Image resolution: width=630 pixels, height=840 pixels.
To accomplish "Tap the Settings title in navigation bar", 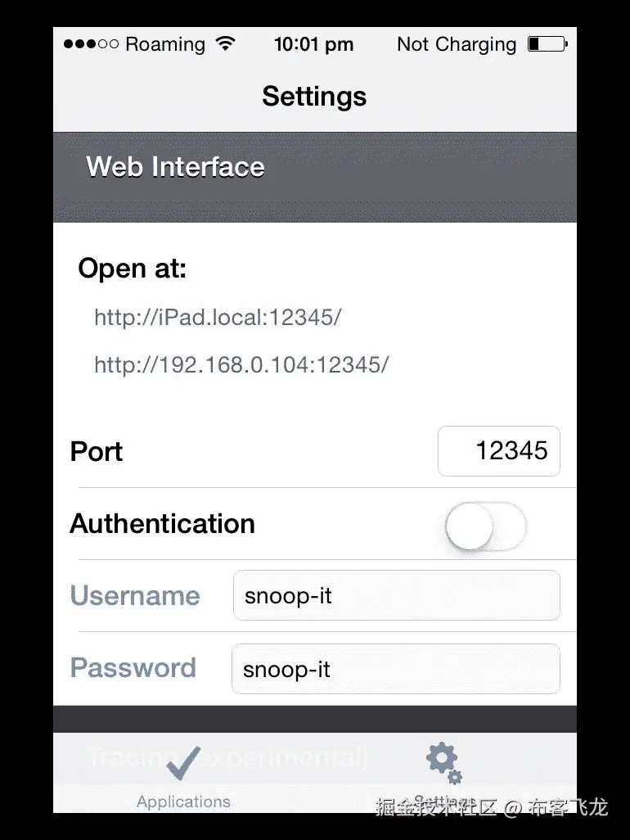I will click(x=314, y=97).
